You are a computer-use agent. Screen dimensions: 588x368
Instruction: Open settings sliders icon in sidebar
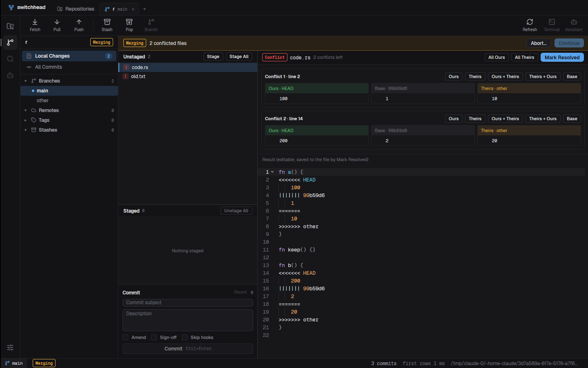point(10,348)
